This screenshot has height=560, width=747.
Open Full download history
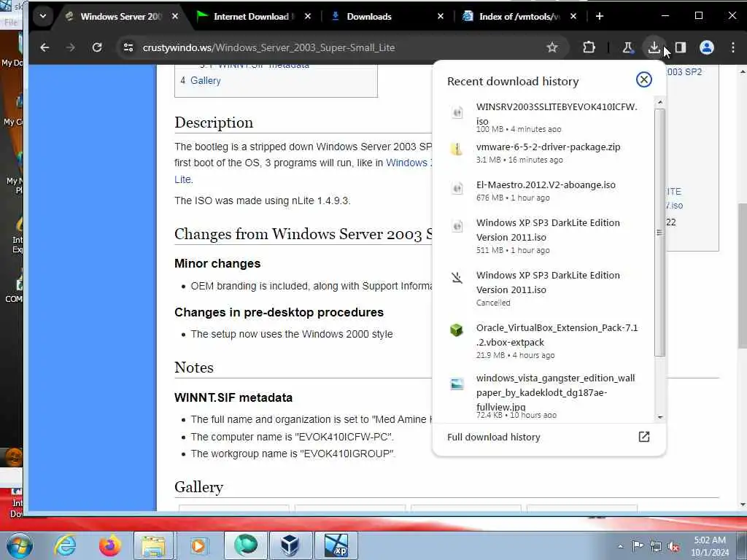[494, 437]
